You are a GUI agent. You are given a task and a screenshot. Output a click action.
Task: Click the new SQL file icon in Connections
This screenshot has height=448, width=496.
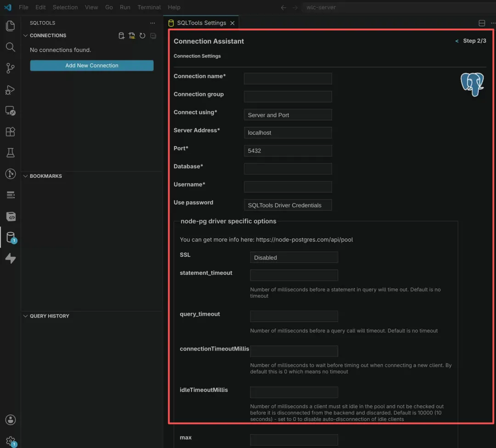(132, 36)
